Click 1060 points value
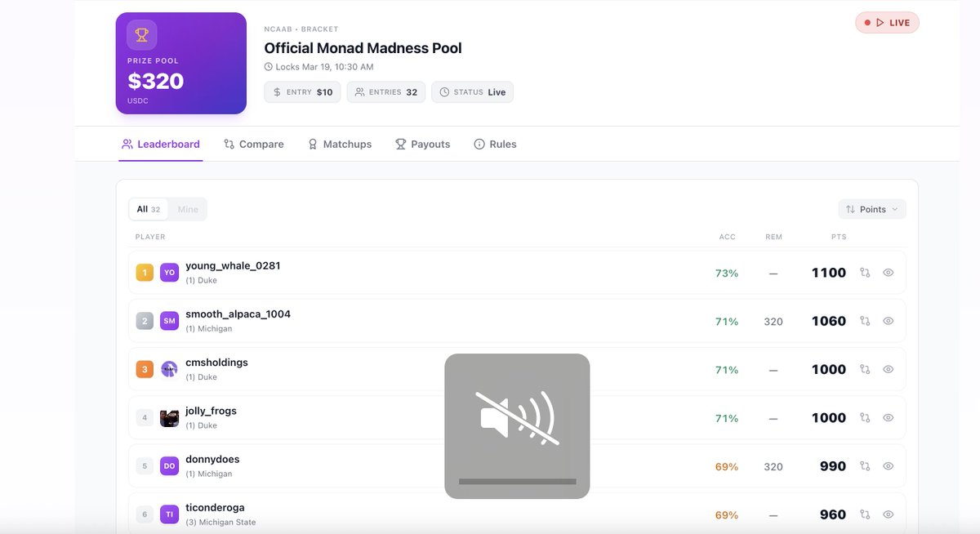Screen dimensions: 980x534 (x=829, y=321)
